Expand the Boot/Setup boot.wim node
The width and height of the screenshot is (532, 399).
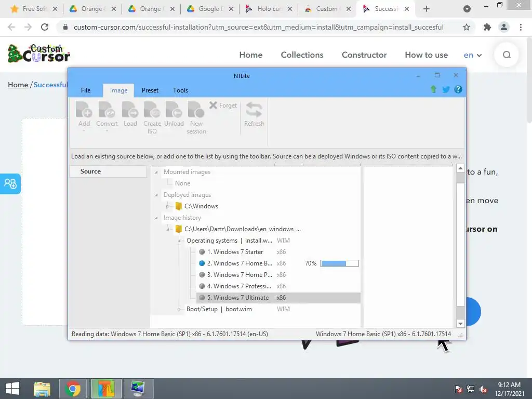pyautogui.click(x=179, y=309)
